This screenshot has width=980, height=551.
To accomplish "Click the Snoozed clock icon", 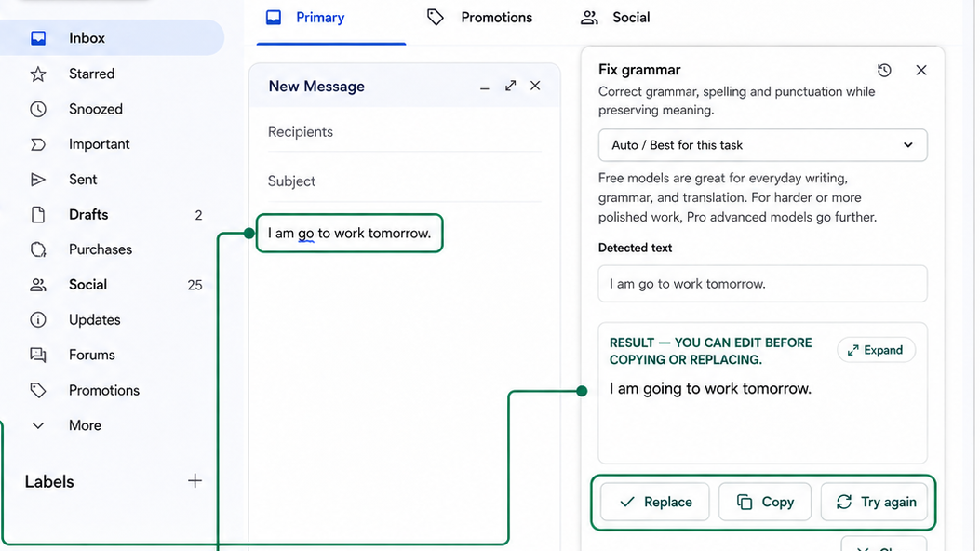I will coord(38,109).
